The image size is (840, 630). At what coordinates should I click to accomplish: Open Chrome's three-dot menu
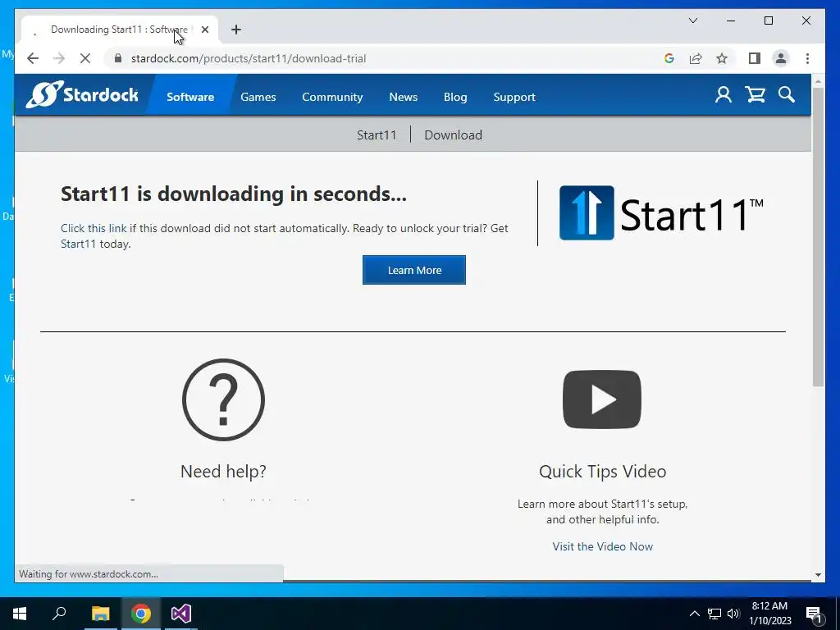click(807, 58)
